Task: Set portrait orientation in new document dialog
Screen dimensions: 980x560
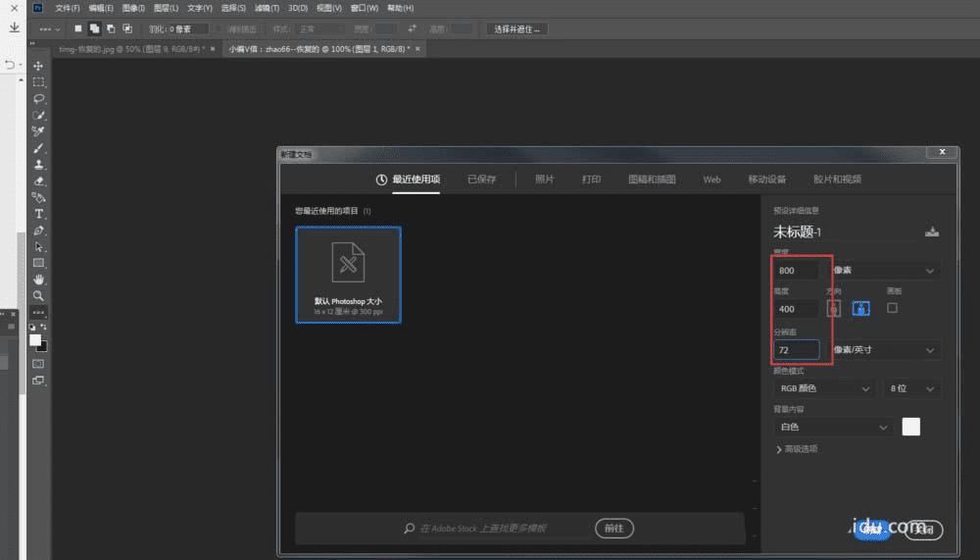Action: click(833, 308)
